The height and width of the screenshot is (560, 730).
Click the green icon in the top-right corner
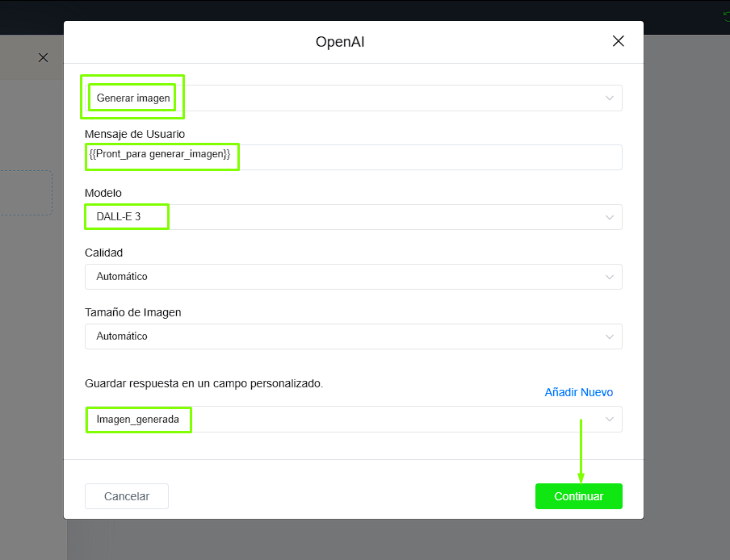[x=726, y=17]
